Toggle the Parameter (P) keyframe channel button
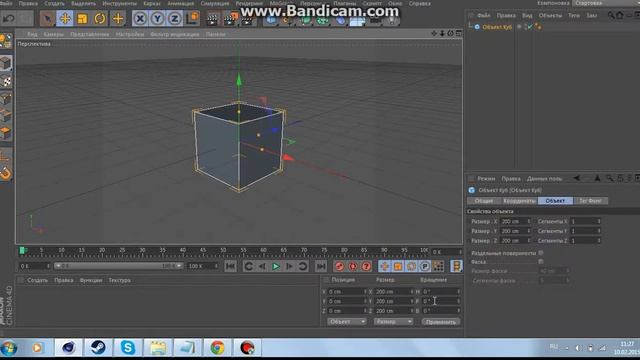Viewport: 640px width, 360px height. point(425,267)
